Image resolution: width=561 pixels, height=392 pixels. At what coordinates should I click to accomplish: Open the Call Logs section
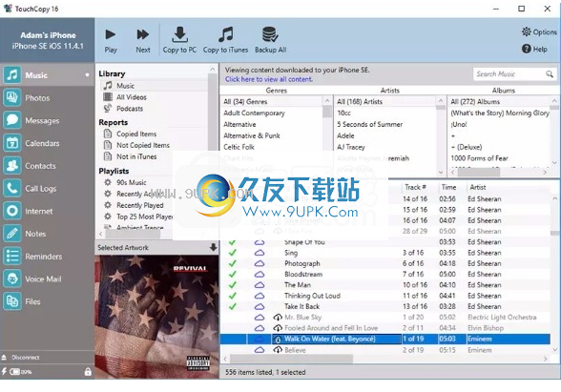tap(48, 189)
